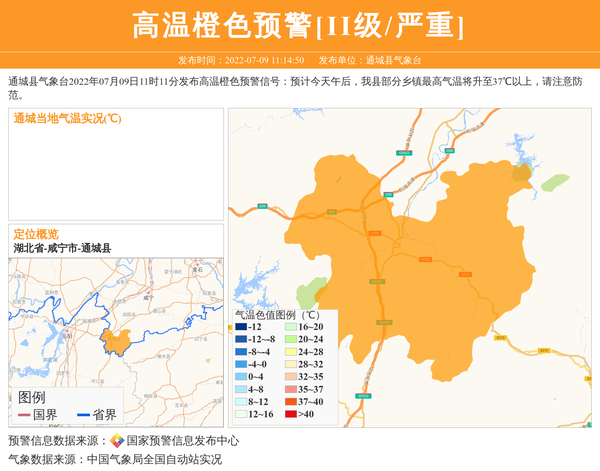The image size is (600, 471).
Task: Click the -8~-4 blue color swatch
Action: [241, 352]
